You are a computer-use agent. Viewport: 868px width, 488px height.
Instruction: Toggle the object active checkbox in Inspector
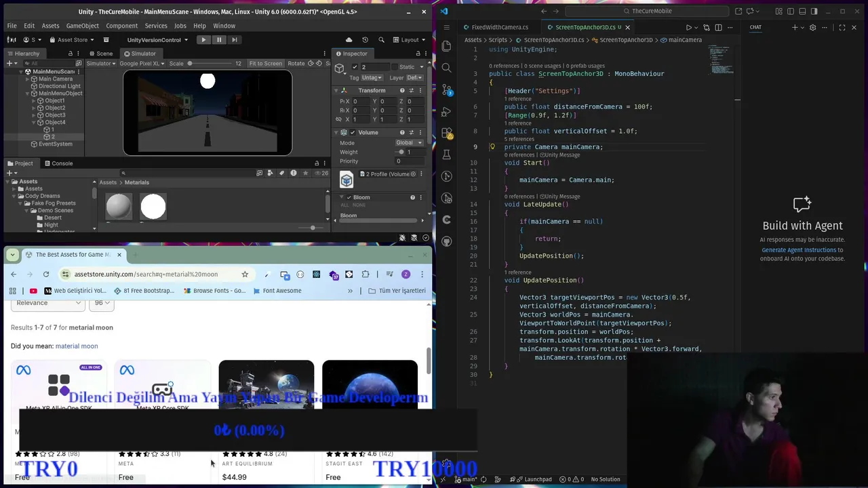click(x=354, y=67)
